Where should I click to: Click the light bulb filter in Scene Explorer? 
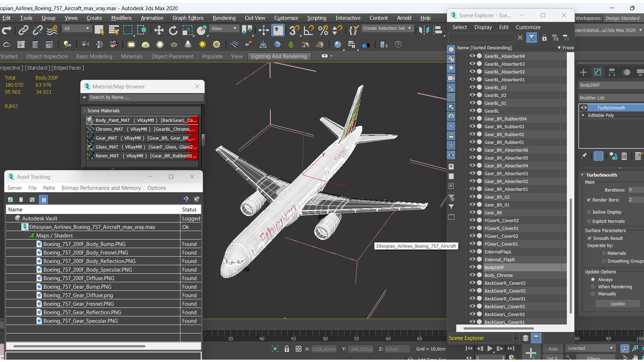click(451, 69)
